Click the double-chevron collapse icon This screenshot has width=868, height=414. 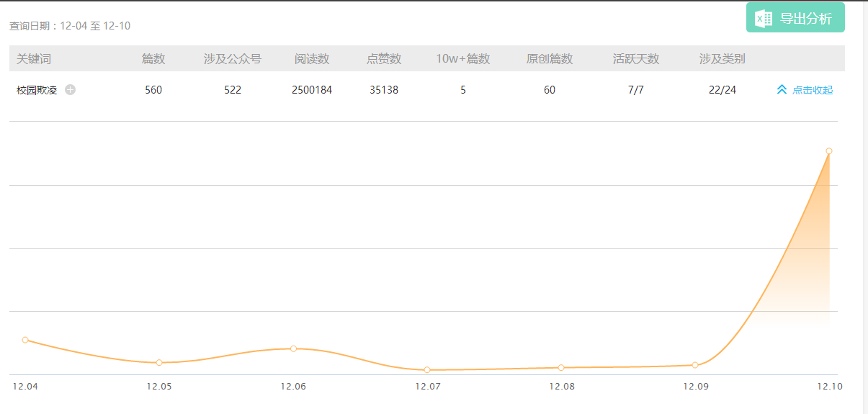pos(782,90)
